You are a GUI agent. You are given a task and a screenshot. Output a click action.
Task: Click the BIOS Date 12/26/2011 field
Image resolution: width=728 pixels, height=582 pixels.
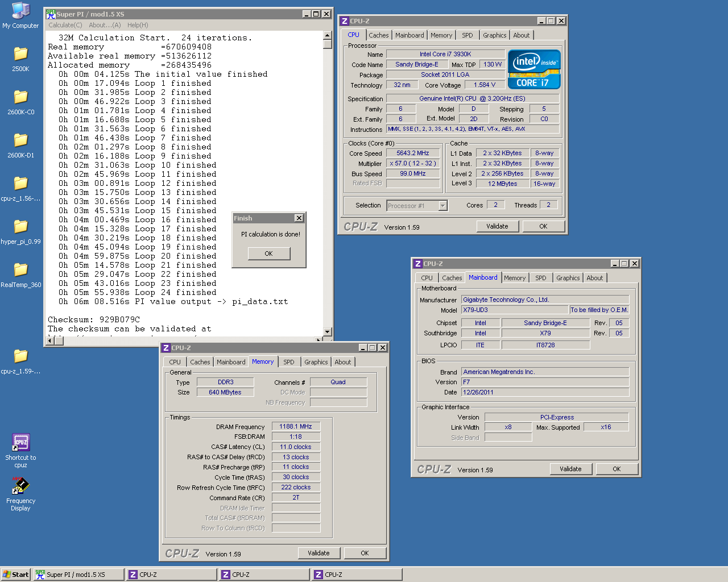click(545, 392)
